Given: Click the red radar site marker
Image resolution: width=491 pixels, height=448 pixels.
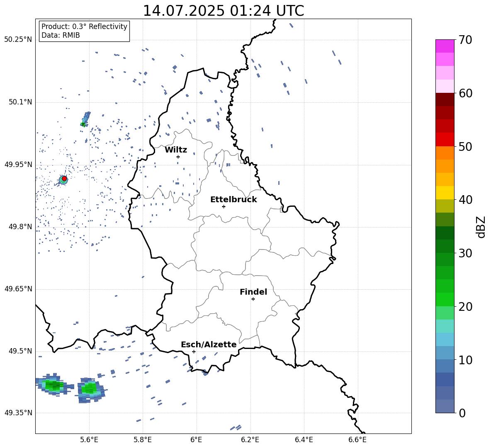Looking at the screenshot, I should (64, 179).
